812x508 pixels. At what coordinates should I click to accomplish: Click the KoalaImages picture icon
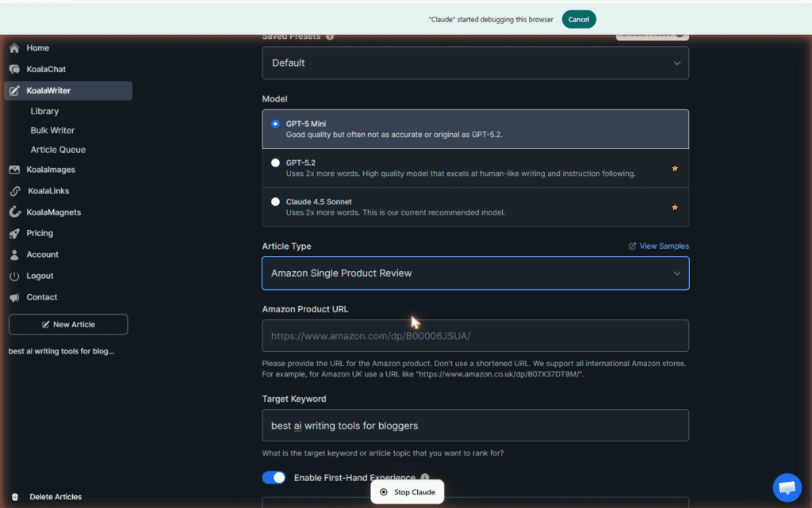tap(14, 170)
